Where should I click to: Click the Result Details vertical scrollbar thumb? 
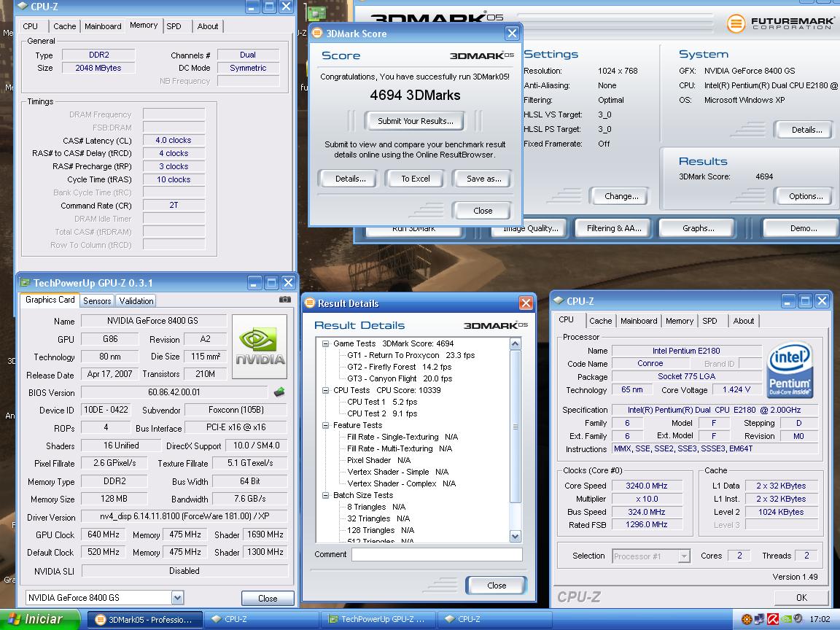[x=516, y=427]
